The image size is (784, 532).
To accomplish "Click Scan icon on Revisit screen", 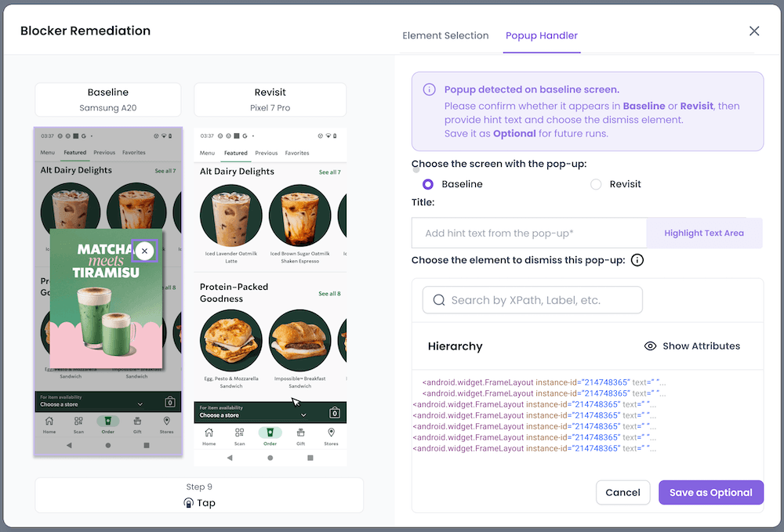I will point(239,432).
